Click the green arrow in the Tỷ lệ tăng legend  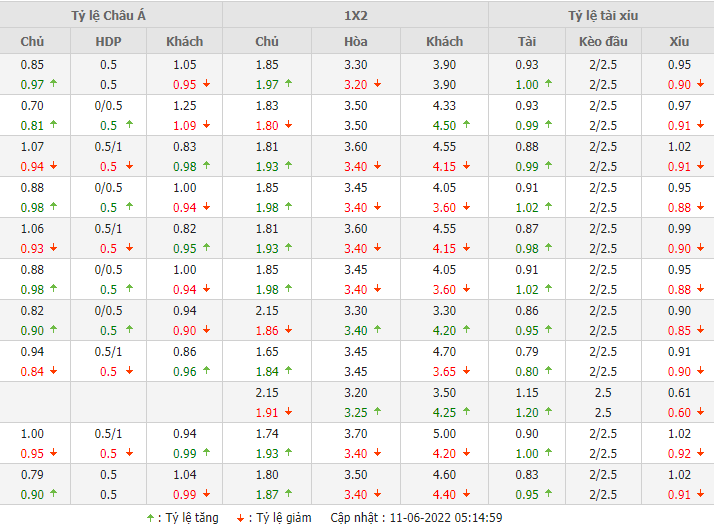click(150, 518)
